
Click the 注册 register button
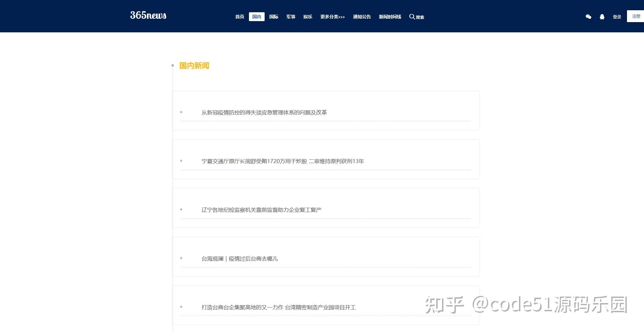pyautogui.click(x=635, y=16)
